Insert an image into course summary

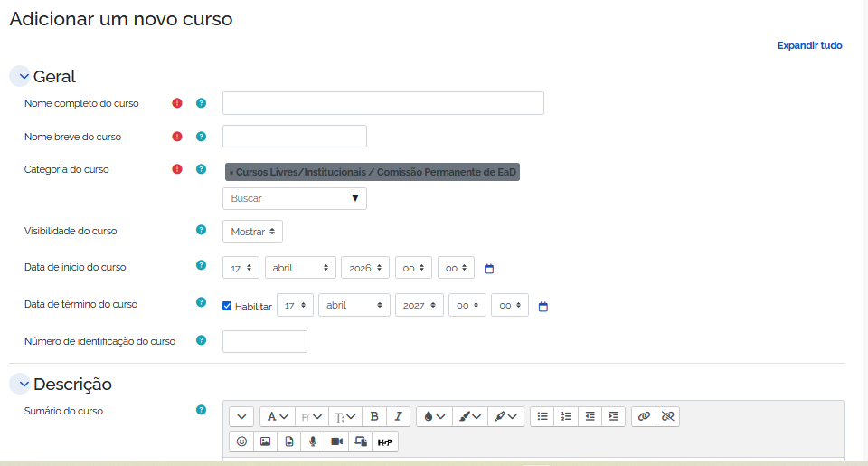pos(265,442)
